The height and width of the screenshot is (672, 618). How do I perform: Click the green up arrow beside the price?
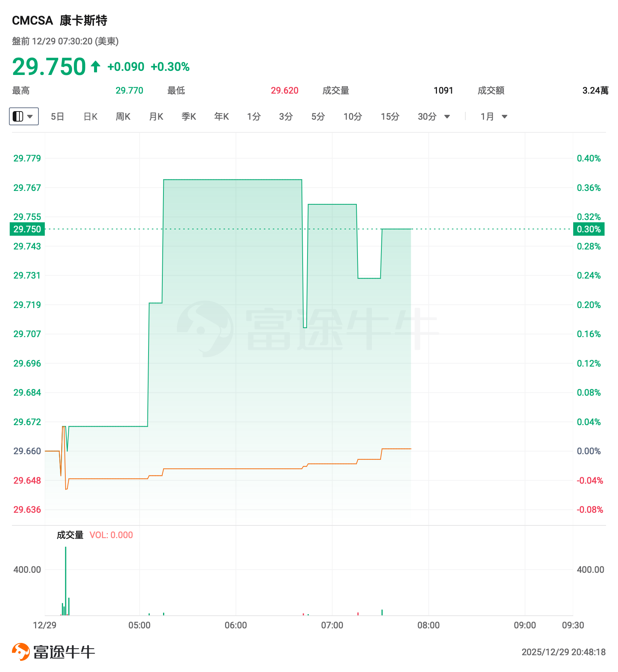point(96,67)
